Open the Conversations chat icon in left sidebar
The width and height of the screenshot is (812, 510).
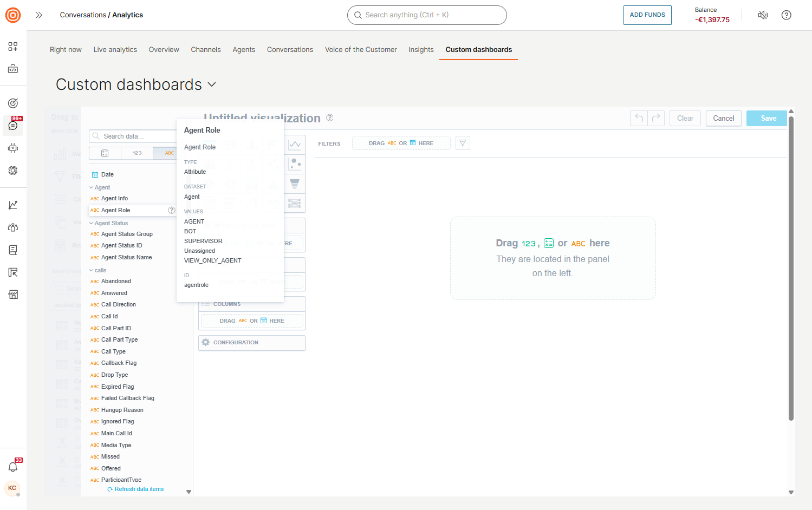12,126
